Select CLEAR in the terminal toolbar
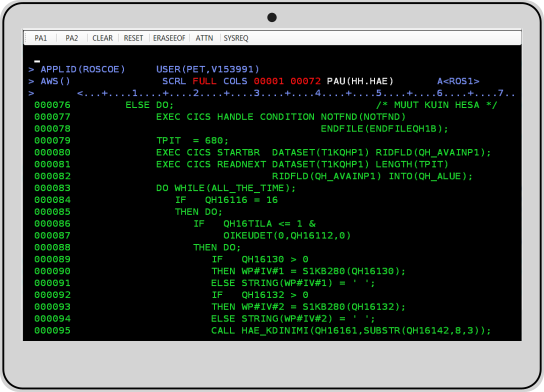 click(102, 38)
